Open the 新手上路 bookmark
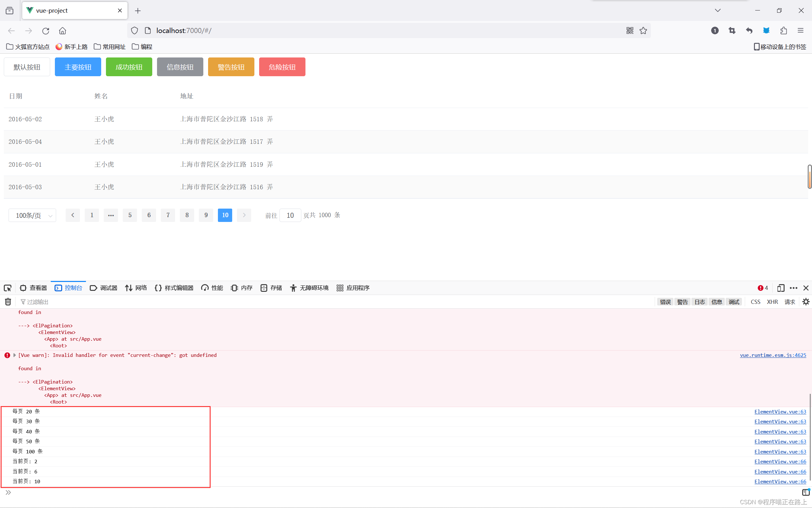The height and width of the screenshot is (508, 812). pos(71,47)
